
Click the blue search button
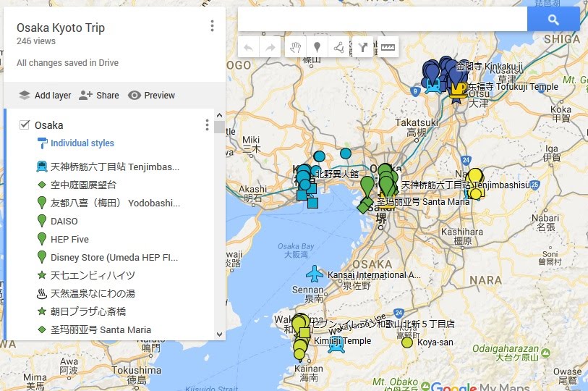coord(553,19)
